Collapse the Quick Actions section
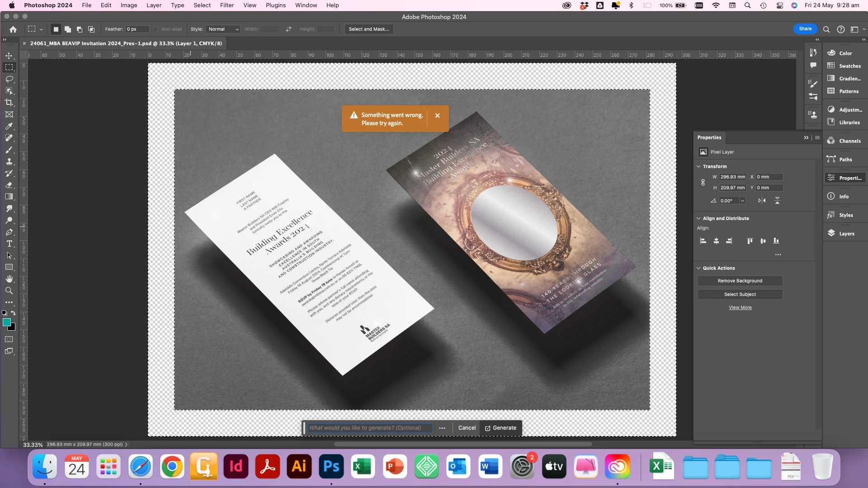868x488 pixels. (x=698, y=268)
